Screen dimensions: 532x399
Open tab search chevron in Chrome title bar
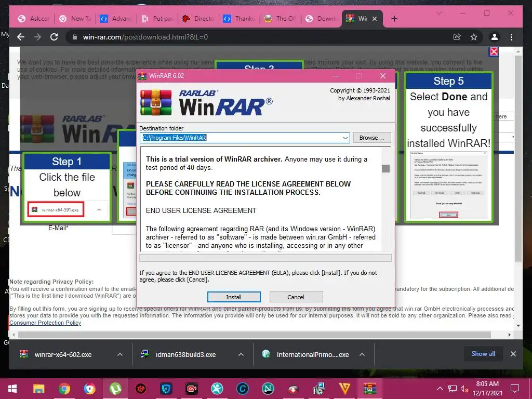pyautogui.click(x=439, y=13)
